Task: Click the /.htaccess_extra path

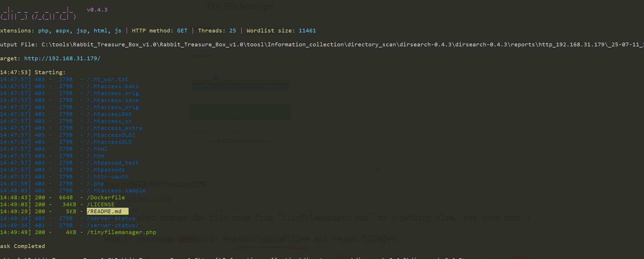Action: [115, 128]
